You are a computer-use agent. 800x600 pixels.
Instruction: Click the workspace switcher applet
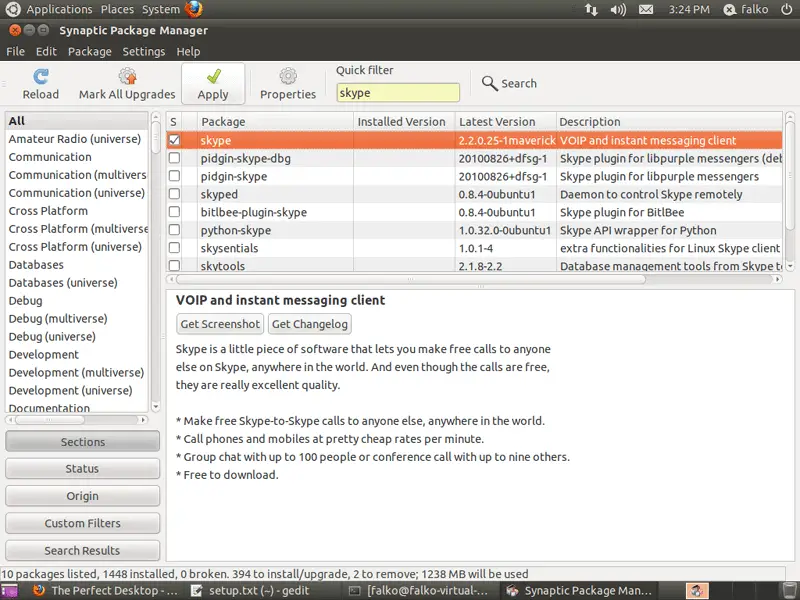(x=697, y=591)
